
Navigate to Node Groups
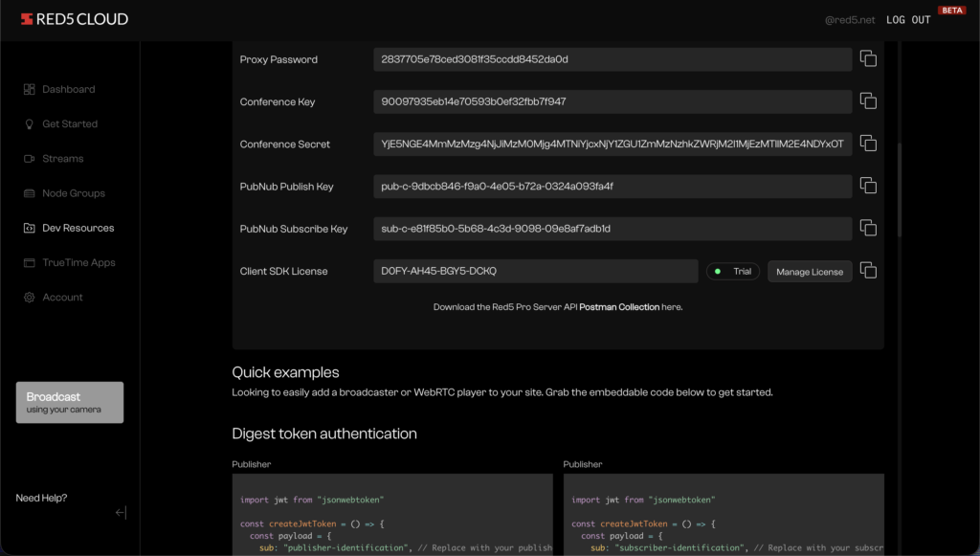point(73,193)
